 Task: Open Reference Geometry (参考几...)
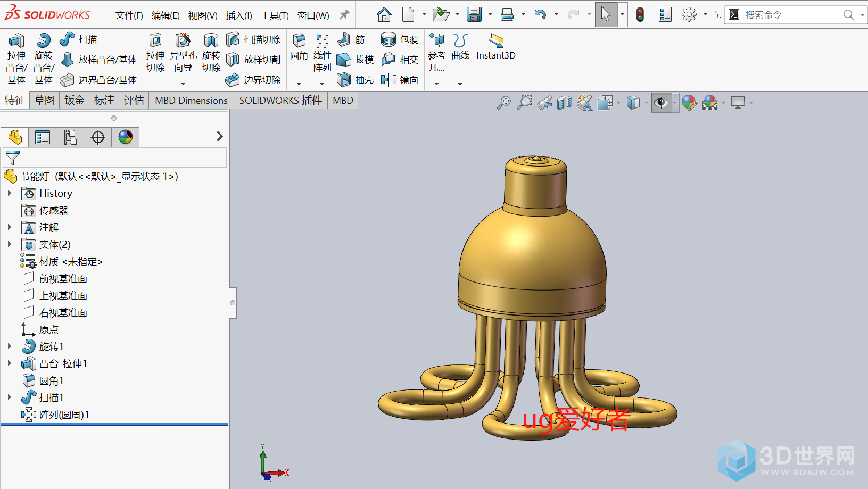[x=437, y=53]
